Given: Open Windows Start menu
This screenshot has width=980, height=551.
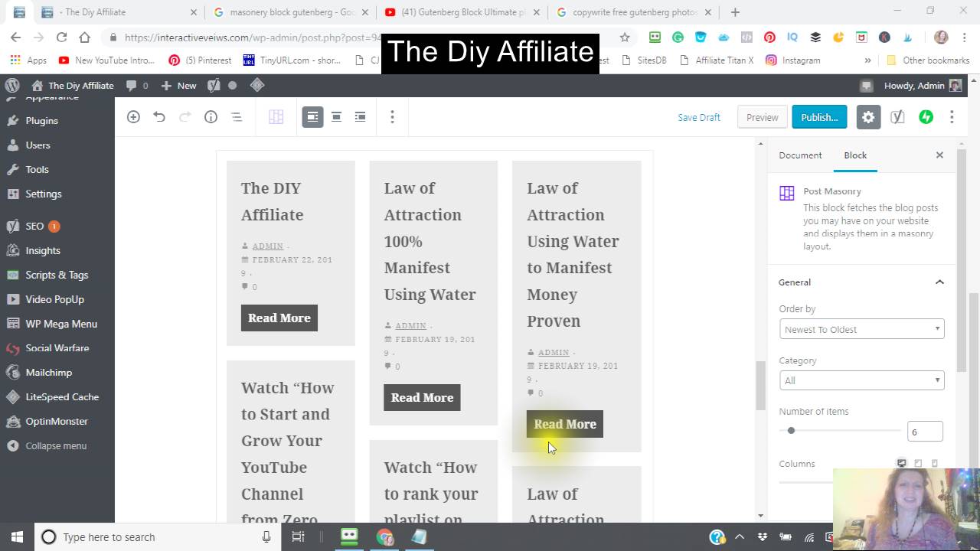Looking at the screenshot, I should coord(17,537).
